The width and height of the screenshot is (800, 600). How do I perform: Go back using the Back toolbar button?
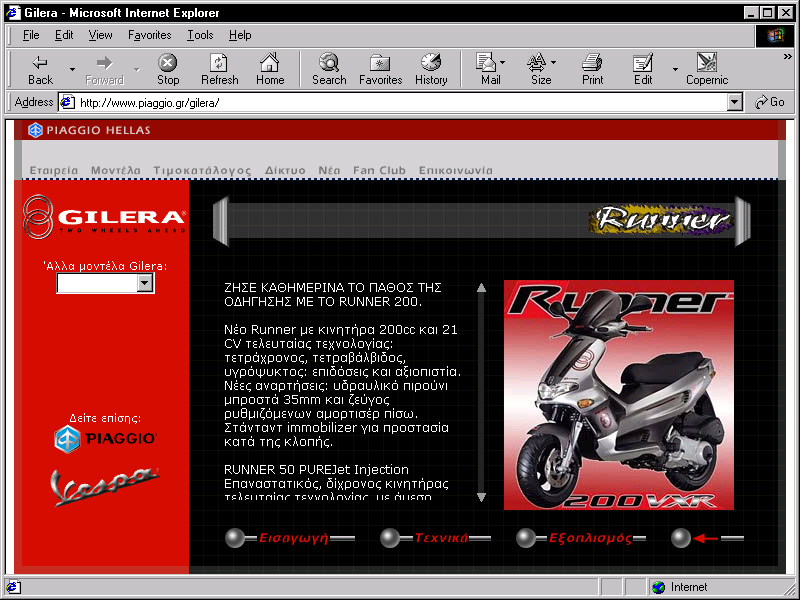point(40,69)
